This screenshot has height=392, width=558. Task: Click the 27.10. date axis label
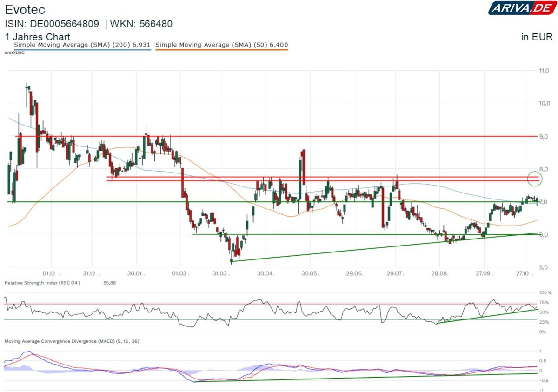pyautogui.click(x=525, y=274)
